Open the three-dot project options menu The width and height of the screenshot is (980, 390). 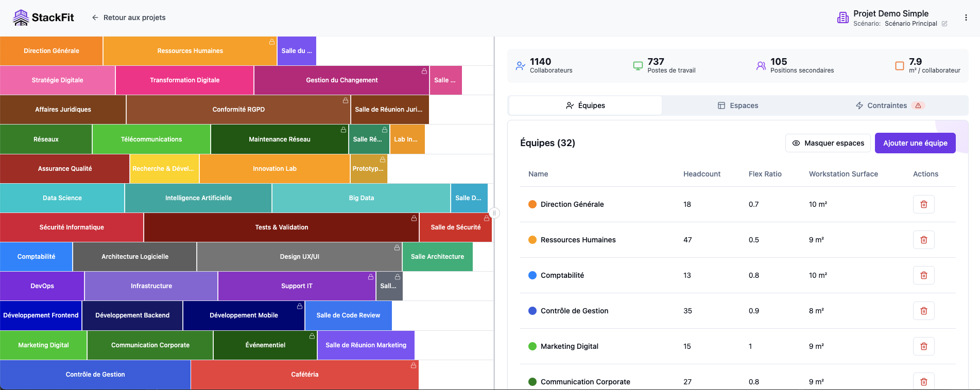pyautogui.click(x=966, y=17)
